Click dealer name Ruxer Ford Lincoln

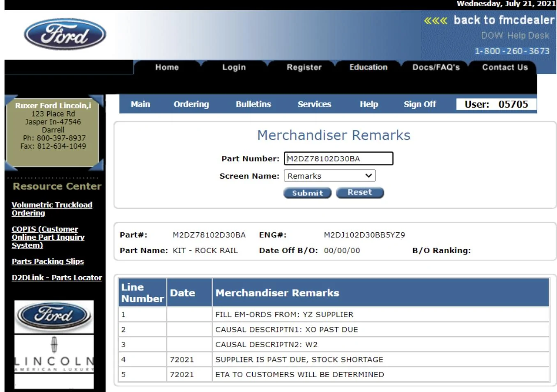[x=53, y=105]
